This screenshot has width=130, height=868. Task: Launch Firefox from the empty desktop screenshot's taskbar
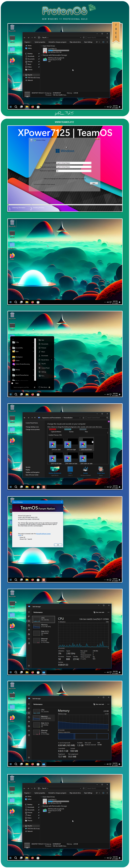(32, 302)
